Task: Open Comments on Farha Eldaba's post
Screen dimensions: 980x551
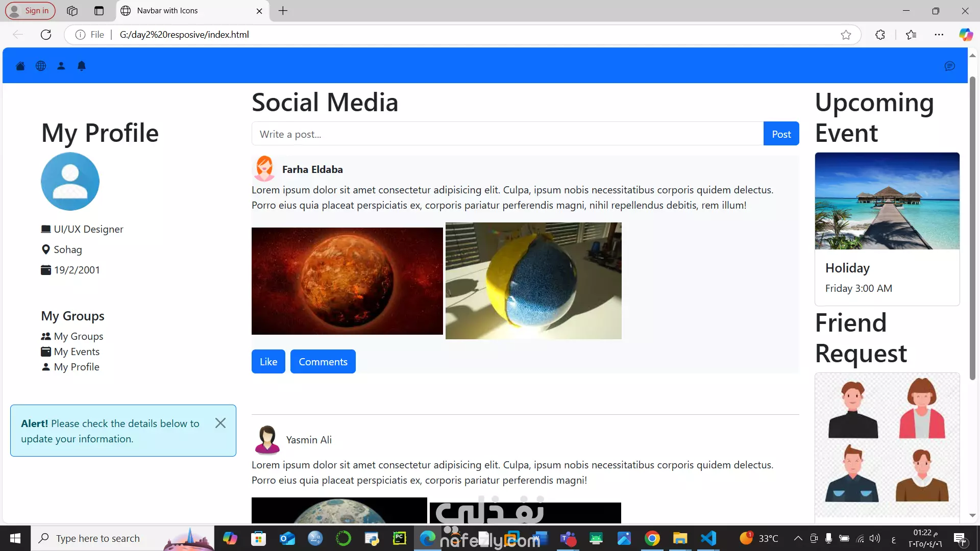Action: click(x=323, y=361)
